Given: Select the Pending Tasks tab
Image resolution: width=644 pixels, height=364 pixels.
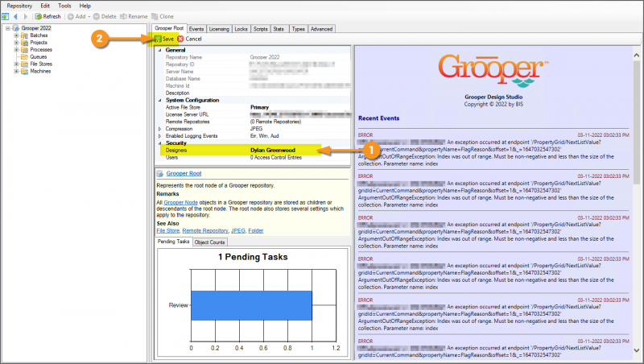Looking at the screenshot, I should (x=174, y=242).
